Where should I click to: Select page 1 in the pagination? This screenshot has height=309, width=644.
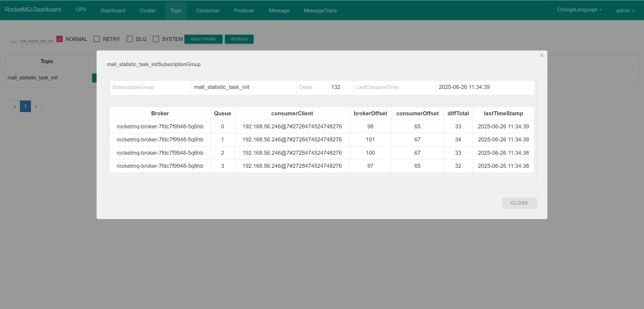[x=25, y=106]
